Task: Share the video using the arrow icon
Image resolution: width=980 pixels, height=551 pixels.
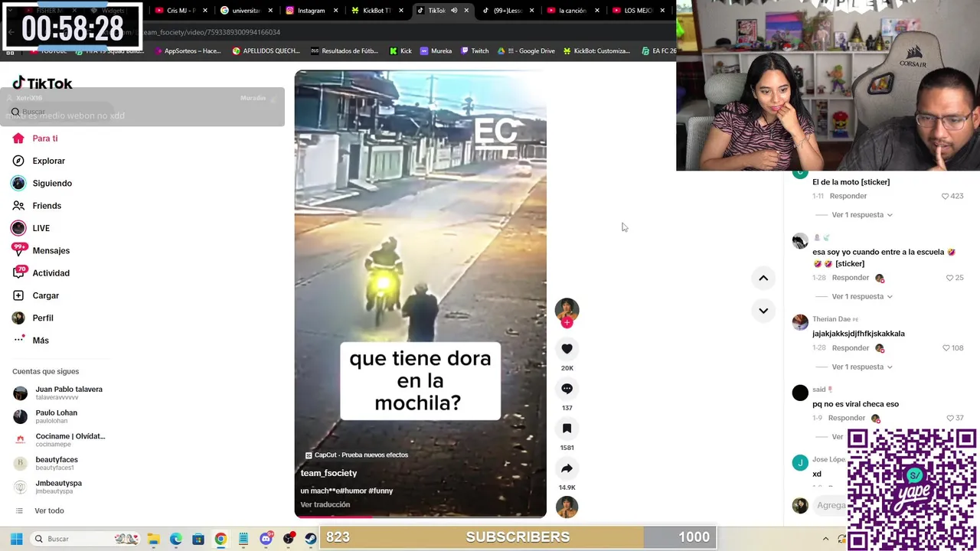Action: (567, 468)
